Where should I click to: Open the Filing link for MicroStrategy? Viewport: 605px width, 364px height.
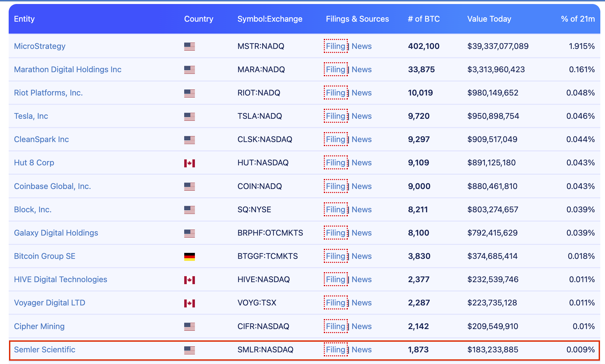click(x=335, y=46)
